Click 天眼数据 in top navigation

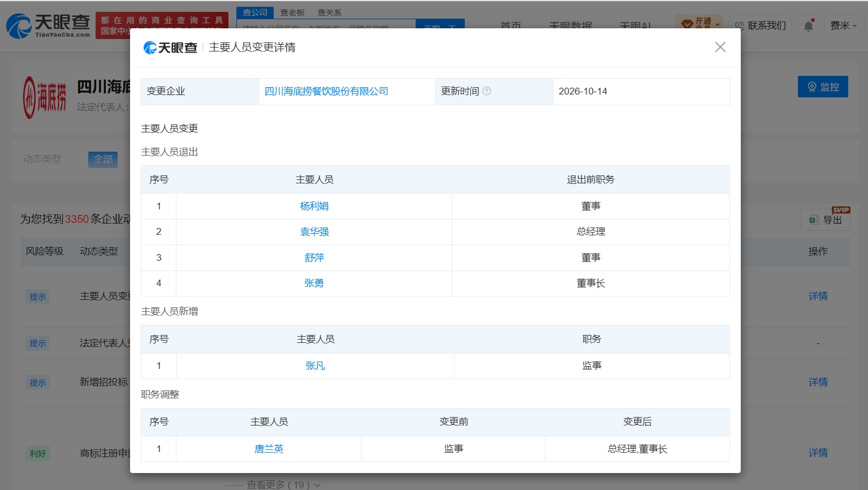pos(571,25)
